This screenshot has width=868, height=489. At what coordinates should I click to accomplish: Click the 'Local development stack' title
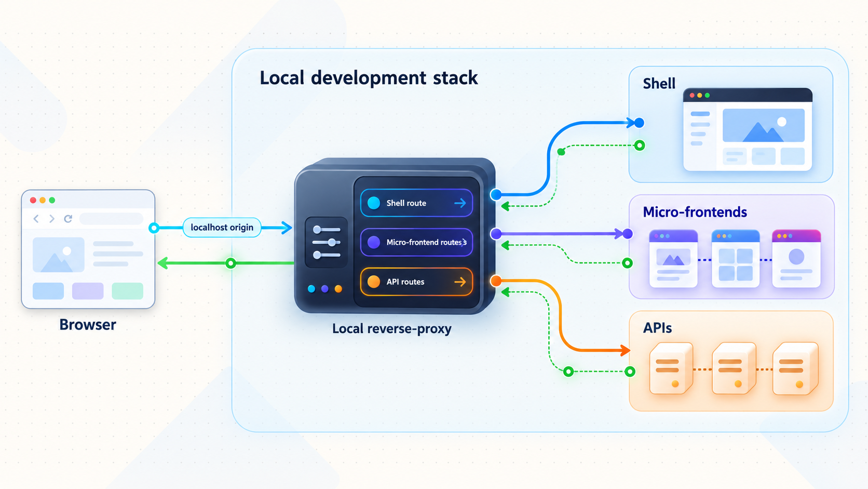click(369, 78)
